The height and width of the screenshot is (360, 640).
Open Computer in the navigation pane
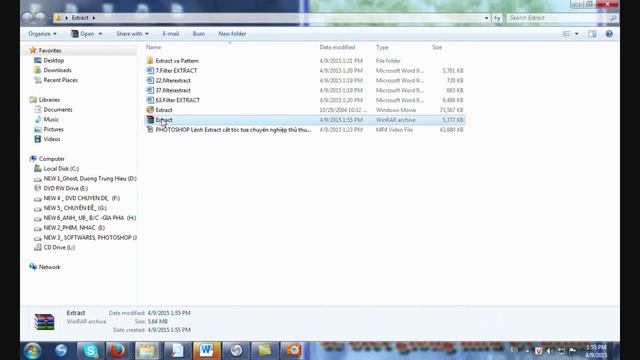click(x=51, y=159)
